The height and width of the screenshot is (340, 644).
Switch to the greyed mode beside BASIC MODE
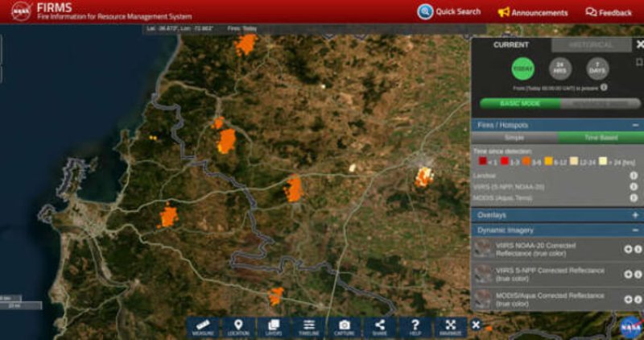pos(600,104)
